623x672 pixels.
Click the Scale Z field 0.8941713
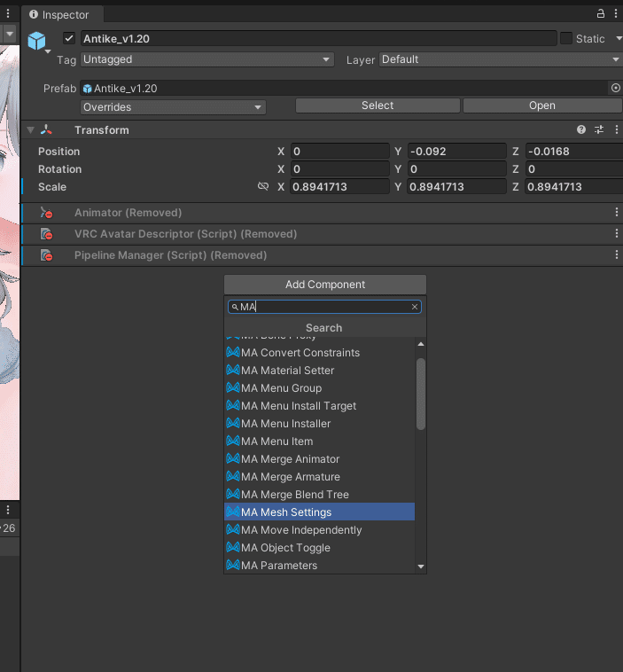point(574,187)
